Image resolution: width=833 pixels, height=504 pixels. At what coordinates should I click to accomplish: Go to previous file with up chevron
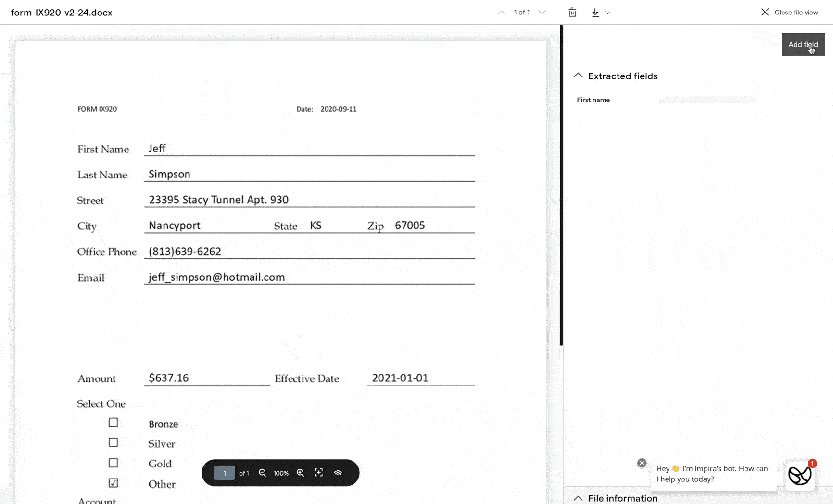(502, 12)
